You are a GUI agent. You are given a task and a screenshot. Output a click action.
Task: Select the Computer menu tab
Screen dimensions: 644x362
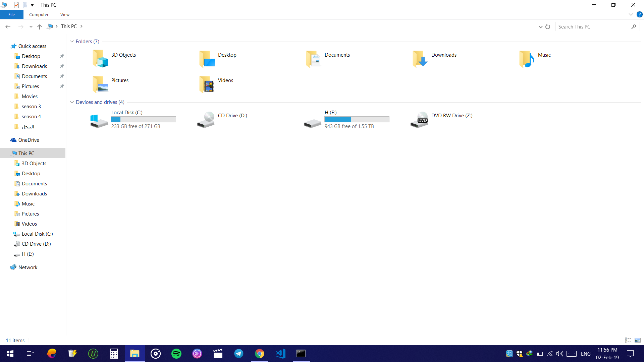[39, 15]
